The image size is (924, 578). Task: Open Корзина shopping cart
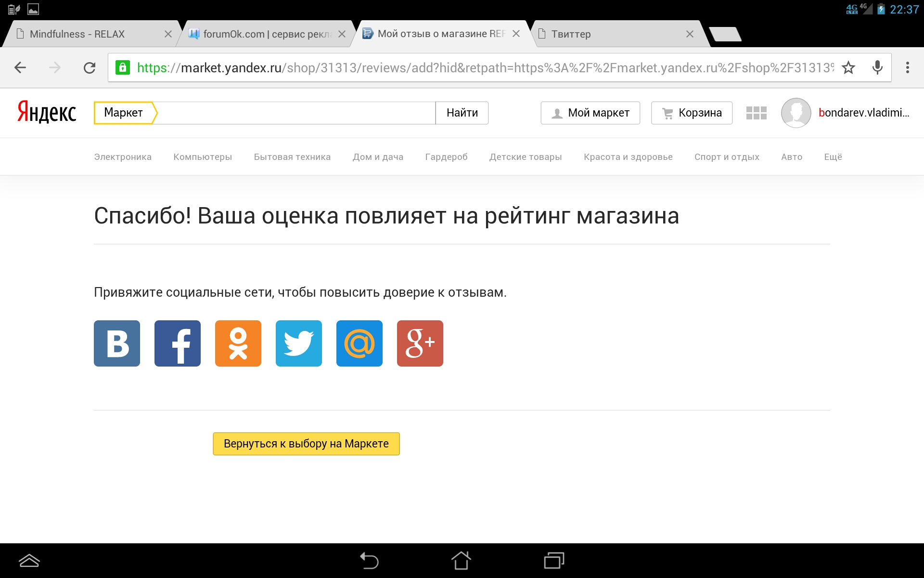pos(692,113)
